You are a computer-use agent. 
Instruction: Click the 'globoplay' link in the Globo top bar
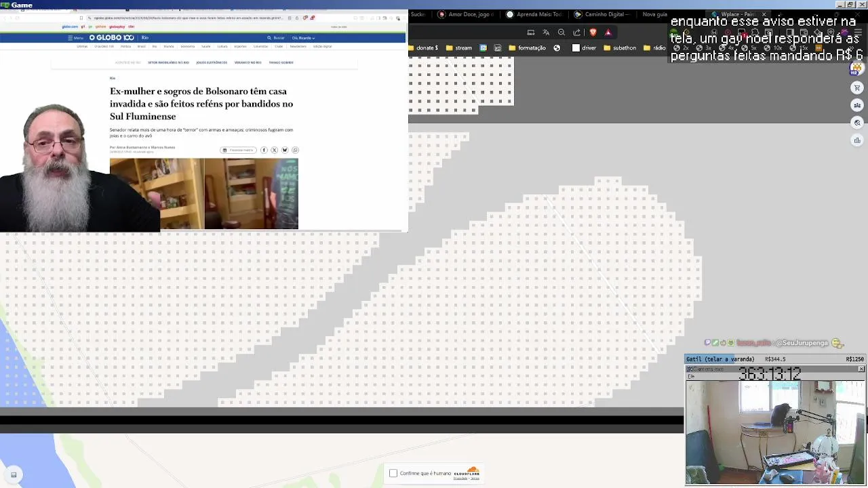pos(117,27)
